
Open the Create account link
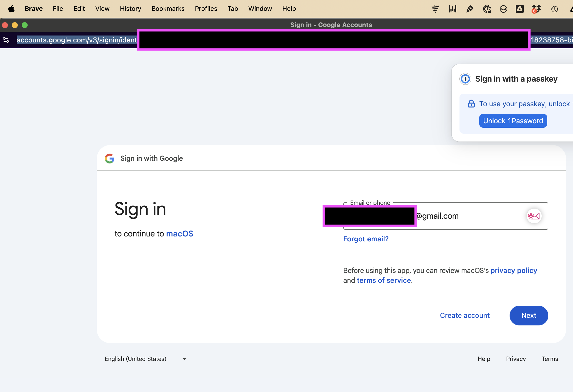465,315
